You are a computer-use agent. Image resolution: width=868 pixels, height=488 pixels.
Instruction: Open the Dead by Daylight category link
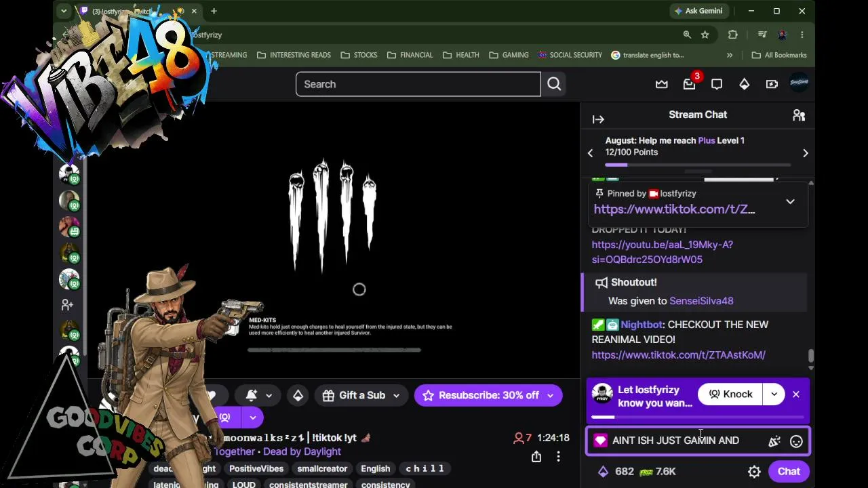(302, 451)
